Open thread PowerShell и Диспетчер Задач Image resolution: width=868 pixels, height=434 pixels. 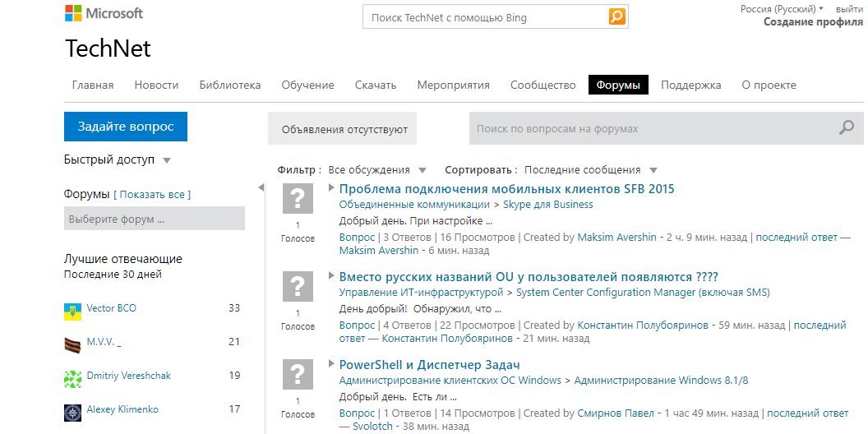(429, 365)
